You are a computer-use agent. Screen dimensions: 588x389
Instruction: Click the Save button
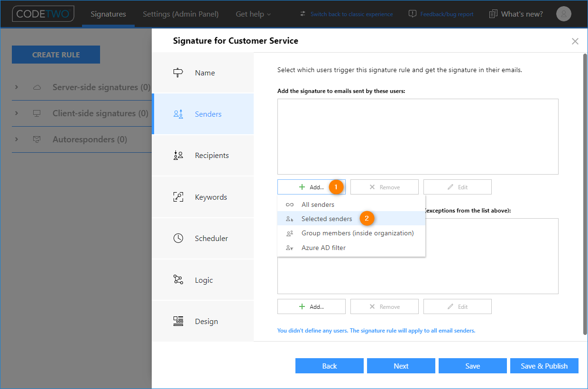[473, 366]
